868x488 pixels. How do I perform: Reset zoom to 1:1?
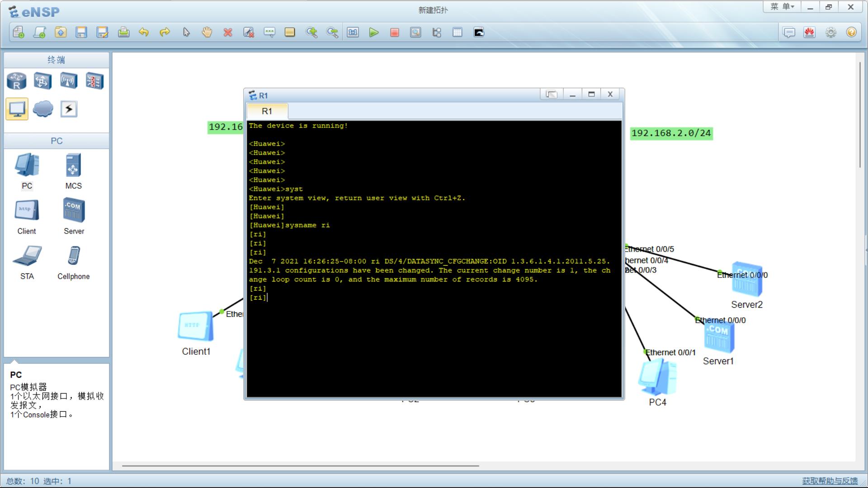353,32
